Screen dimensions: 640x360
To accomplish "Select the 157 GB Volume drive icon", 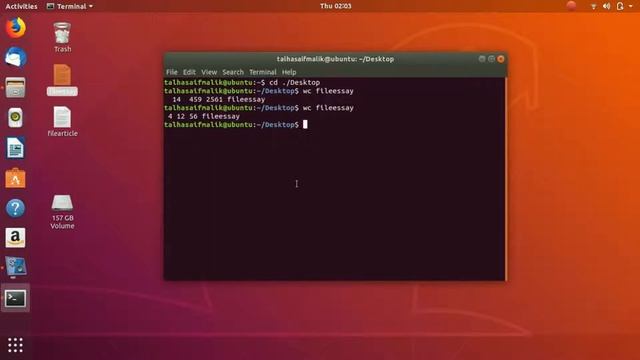I will [62, 211].
